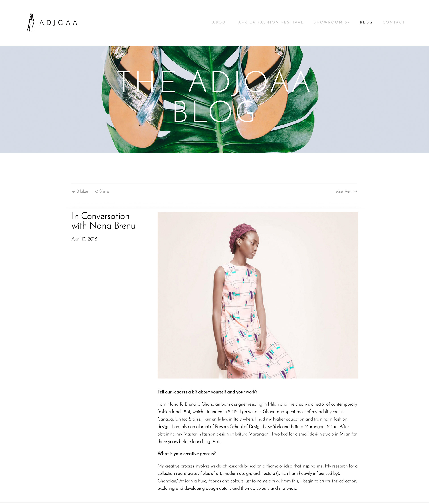Open the In Conversation with Nana Brenu title
429x504 pixels.
[x=103, y=221]
